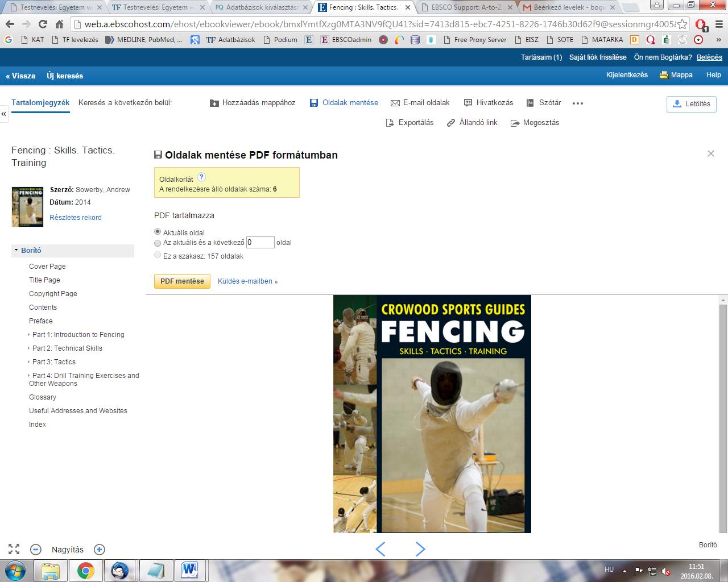728x582 pixels.
Task: Open Megosztás share tool
Action: 535,123
